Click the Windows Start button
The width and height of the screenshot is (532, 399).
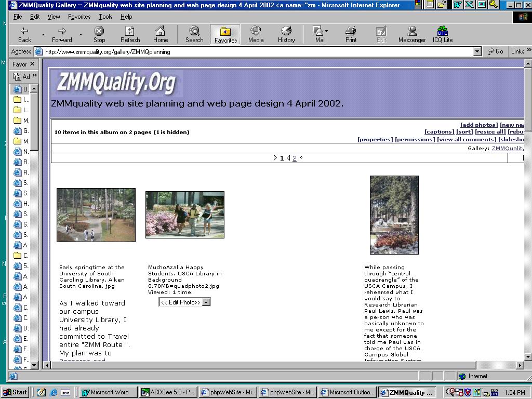[15, 392]
